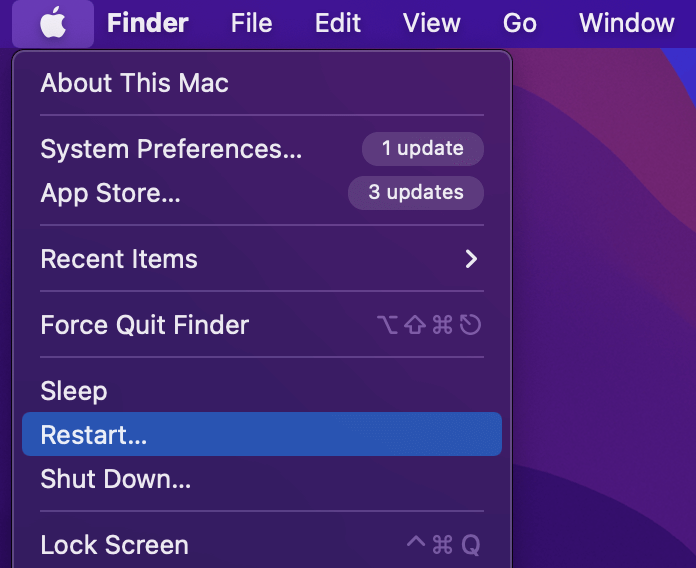The width and height of the screenshot is (696, 568).
Task: Open the View menu
Action: tap(431, 23)
